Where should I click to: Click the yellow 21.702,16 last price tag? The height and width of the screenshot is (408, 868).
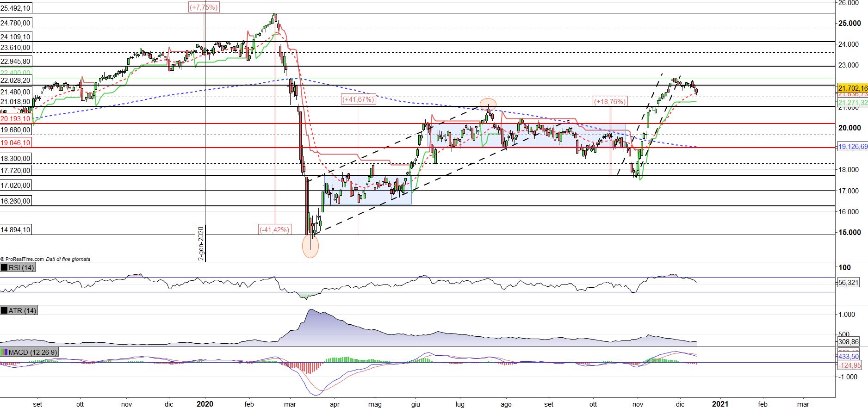pos(853,88)
